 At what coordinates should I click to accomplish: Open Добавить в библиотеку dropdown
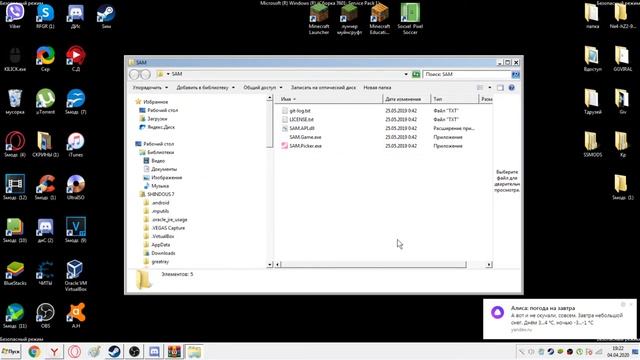click(205, 87)
